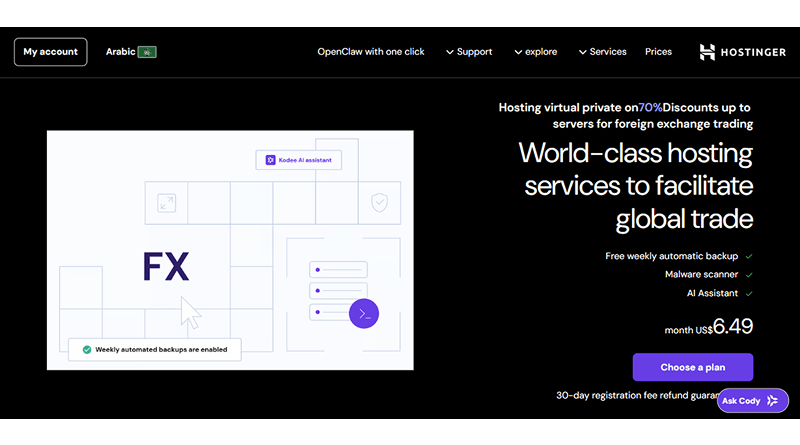The image size is (800, 445).
Task: Click the green check beside Free weekly backup
Action: click(x=748, y=256)
